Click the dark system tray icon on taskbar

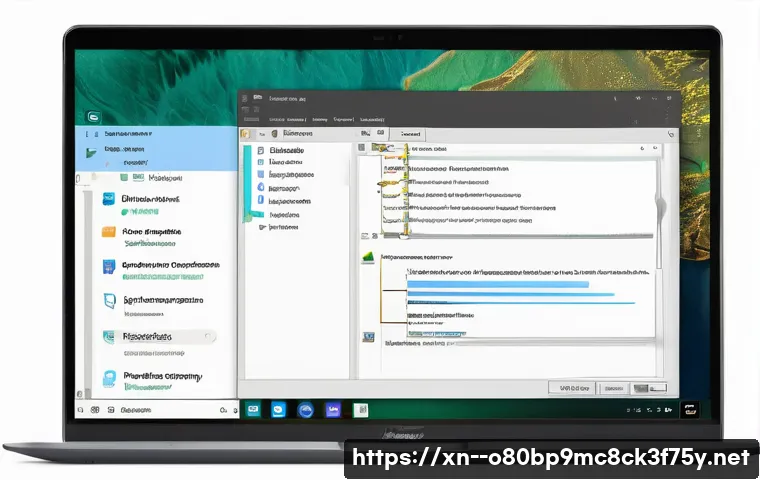pyautogui.click(x=688, y=409)
